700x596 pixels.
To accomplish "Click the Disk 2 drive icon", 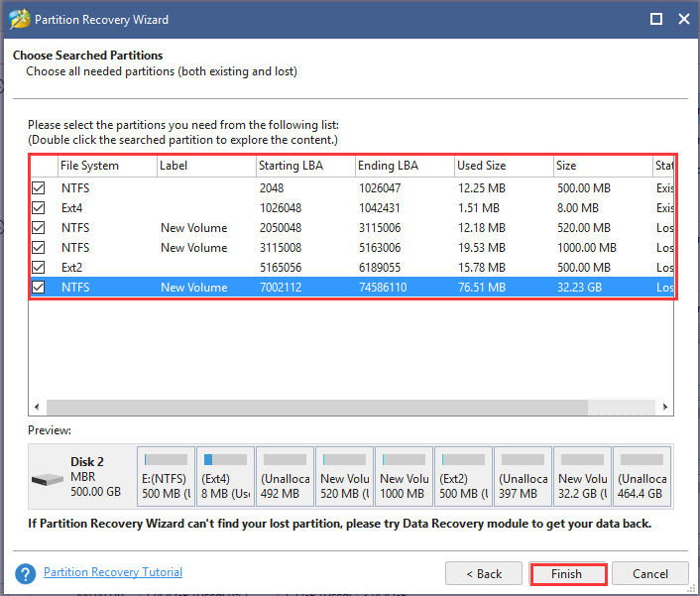I will click(x=48, y=480).
